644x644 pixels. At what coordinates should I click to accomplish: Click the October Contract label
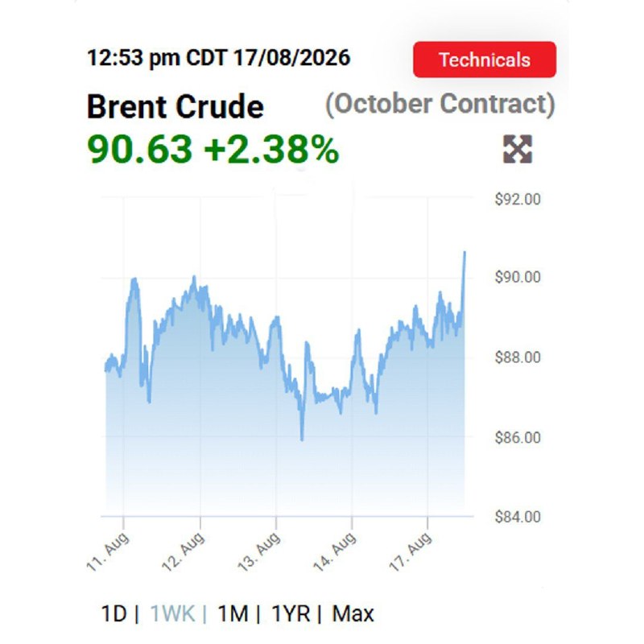point(440,105)
